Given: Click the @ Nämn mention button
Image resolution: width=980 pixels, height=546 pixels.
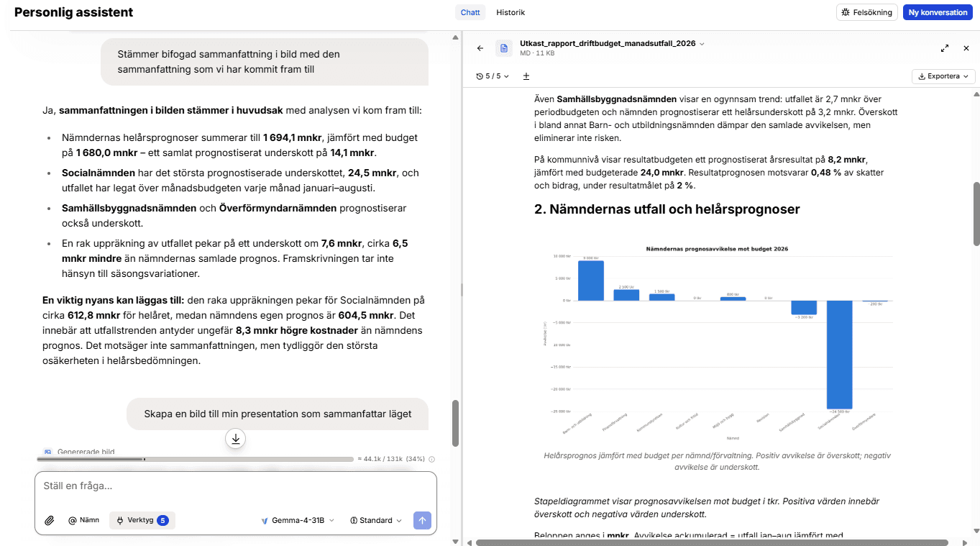Looking at the screenshot, I should [x=83, y=520].
